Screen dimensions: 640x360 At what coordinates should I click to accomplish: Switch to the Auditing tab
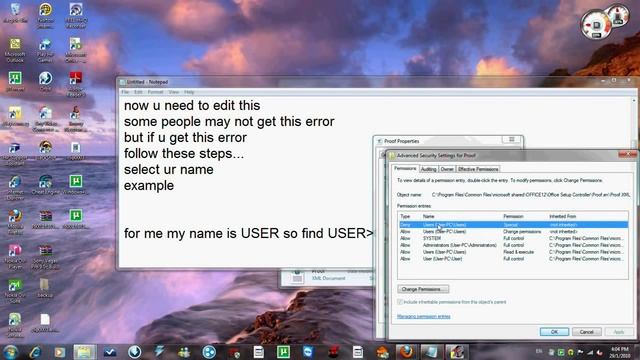click(428, 169)
